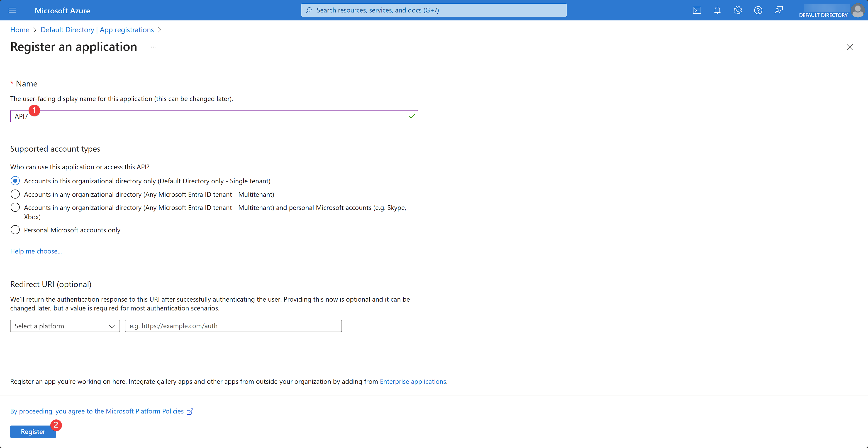Viewport: 868px width, 448px height.
Task: Click the application Name field containing API7
Action: 214,116
